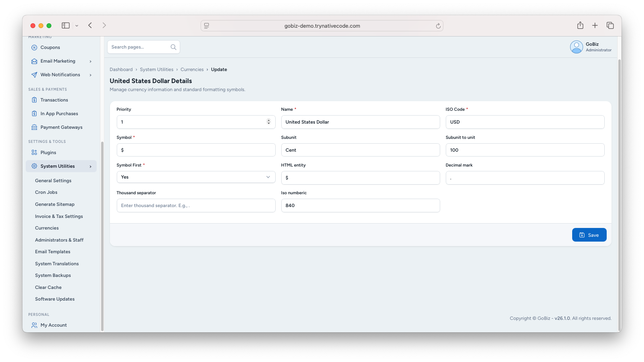Open the Symbol First dropdown
Screen dimensions: 644x362
click(196, 177)
